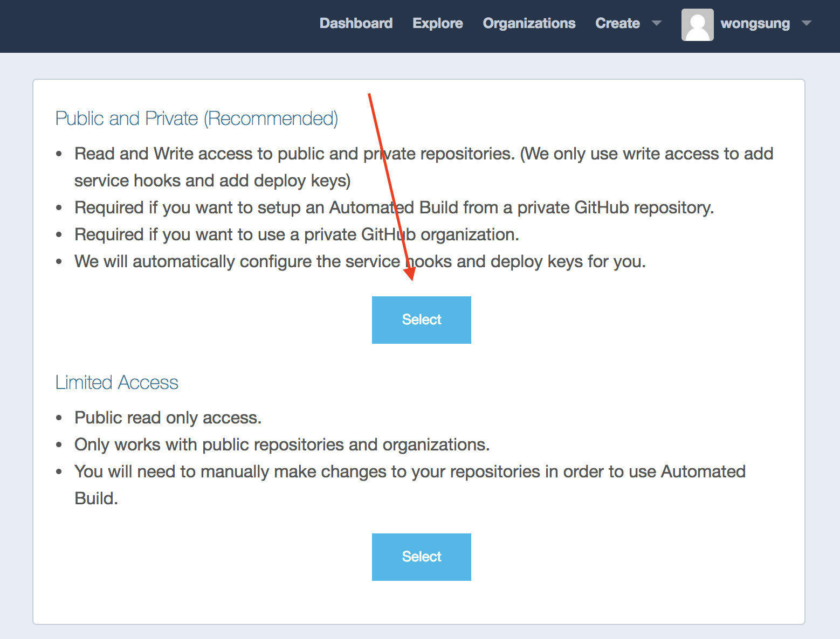Click the Public and Private (Recommended) heading
This screenshot has height=639, width=840.
[197, 119]
